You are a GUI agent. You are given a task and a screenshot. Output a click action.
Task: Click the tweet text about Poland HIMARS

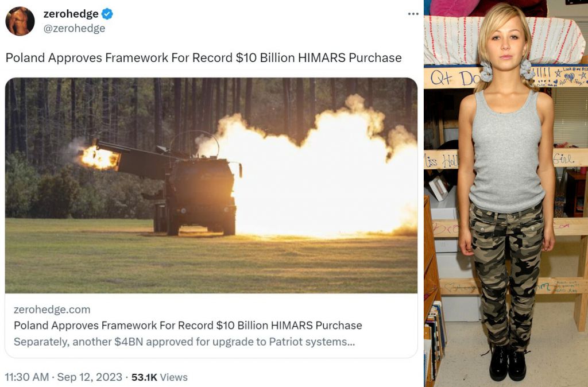204,58
